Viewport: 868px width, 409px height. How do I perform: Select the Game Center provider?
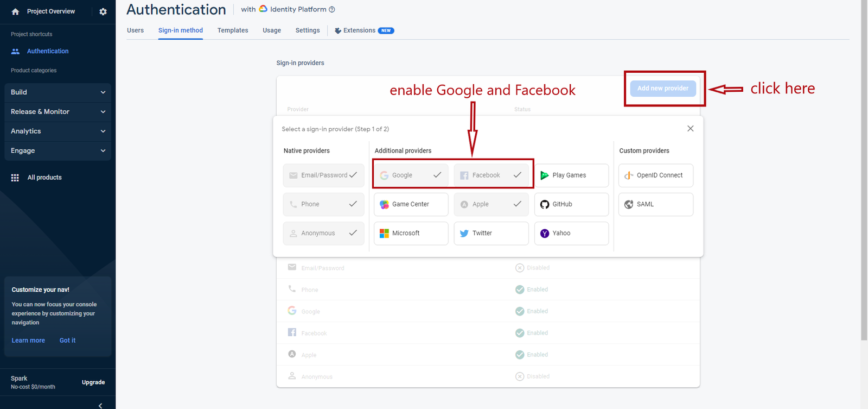click(411, 204)
